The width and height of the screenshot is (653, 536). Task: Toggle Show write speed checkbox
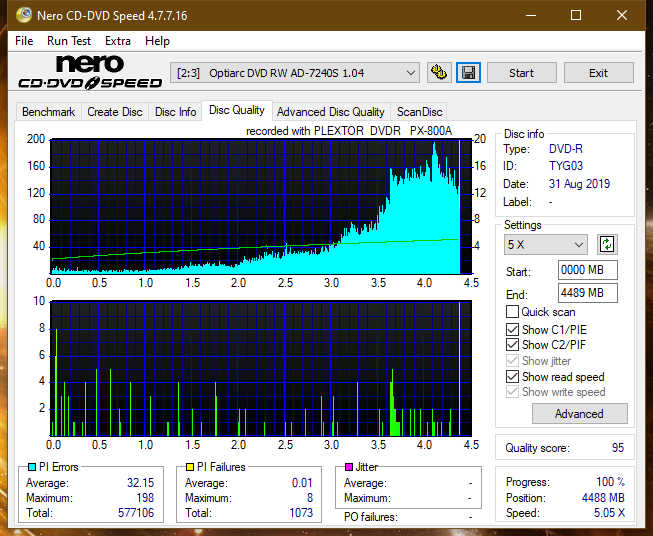point(512,392)
